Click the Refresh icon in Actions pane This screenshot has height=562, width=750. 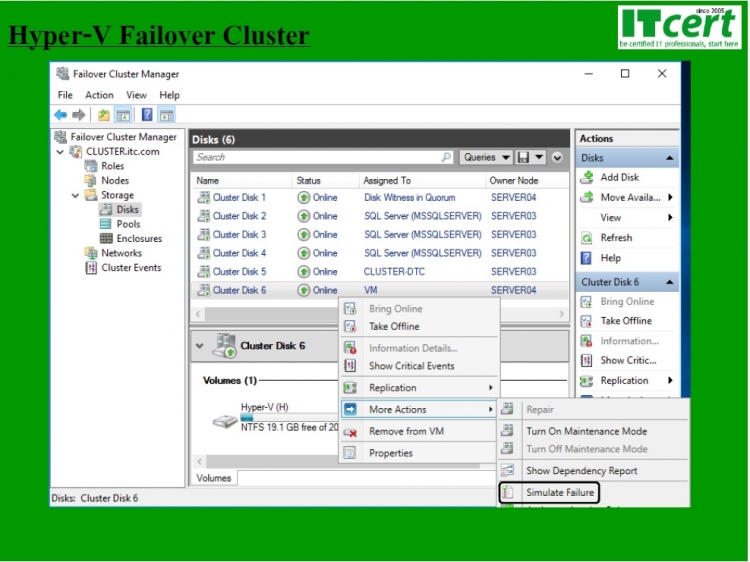tap(586, 238)
